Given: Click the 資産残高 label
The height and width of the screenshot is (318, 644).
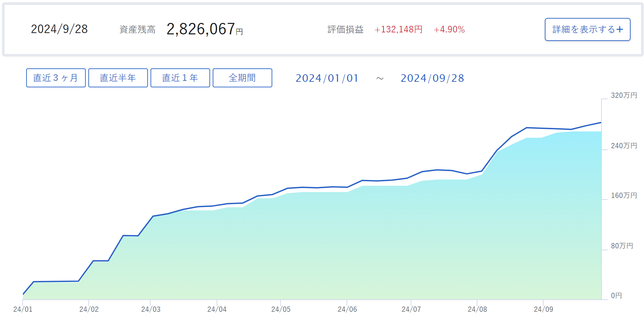Looking at the screenshot, I should [137, 29].
